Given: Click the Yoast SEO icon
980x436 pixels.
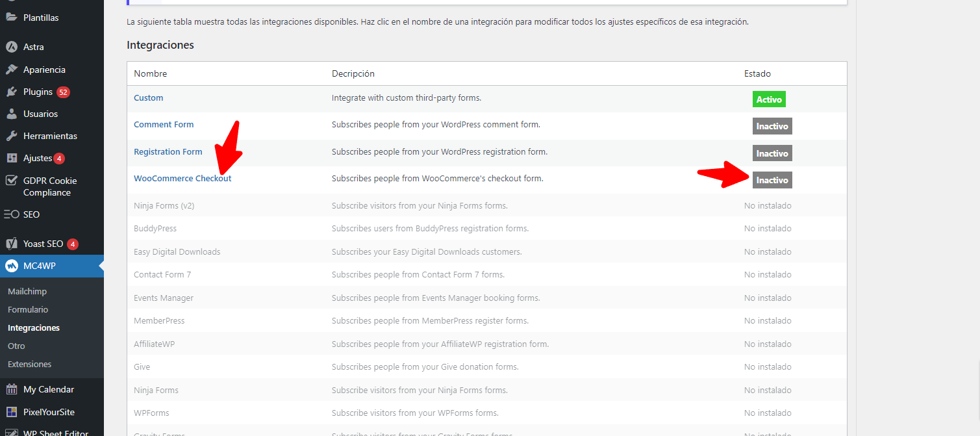Looking at the screenshot, I should click(11, 244).
